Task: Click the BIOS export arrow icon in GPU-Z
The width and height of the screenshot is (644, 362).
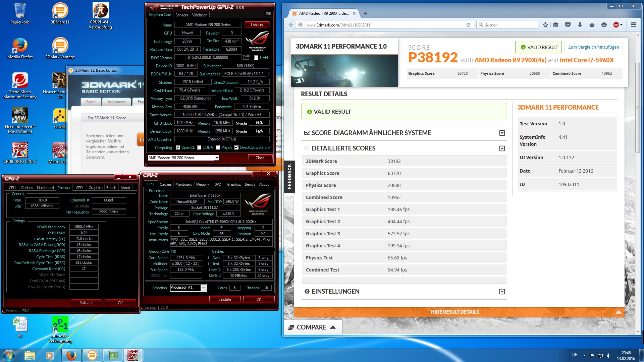Action: click(x=247, y=57)
